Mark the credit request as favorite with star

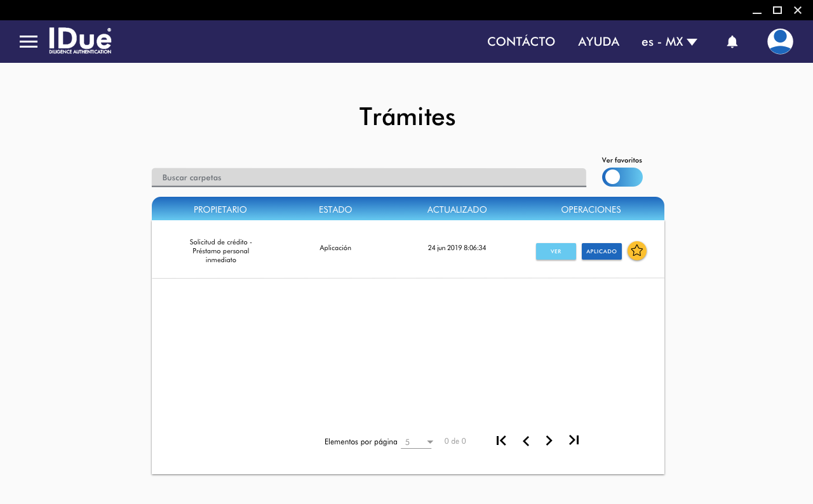637,251
